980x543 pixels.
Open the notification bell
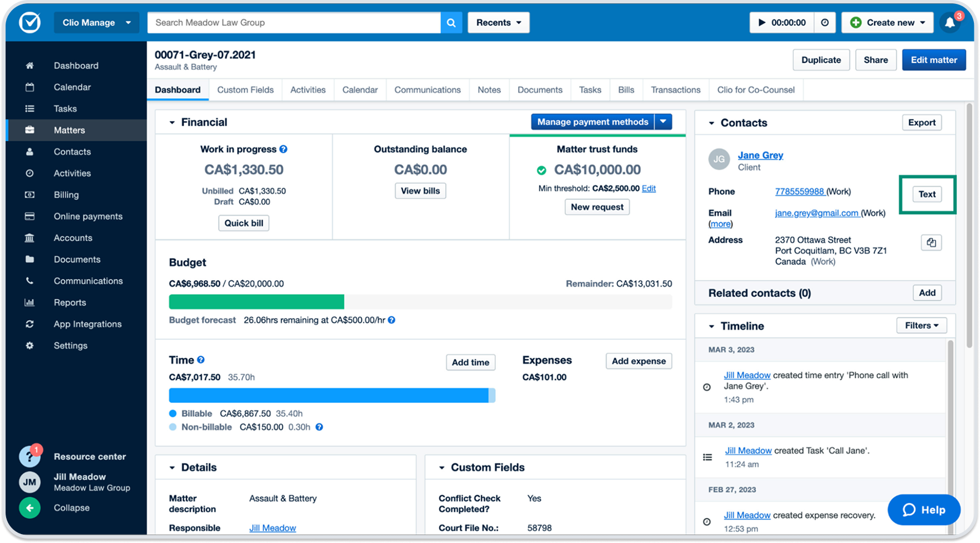pyautogui.click(x=950, y=22)
